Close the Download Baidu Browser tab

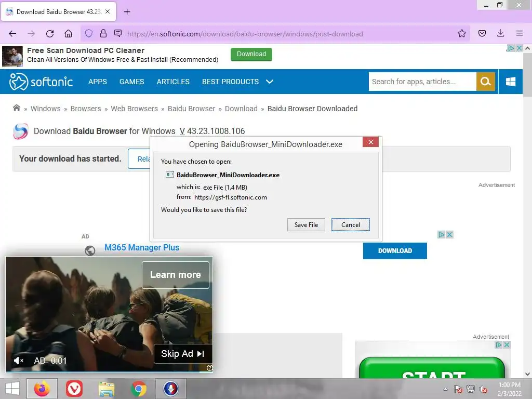pos(108,11)
